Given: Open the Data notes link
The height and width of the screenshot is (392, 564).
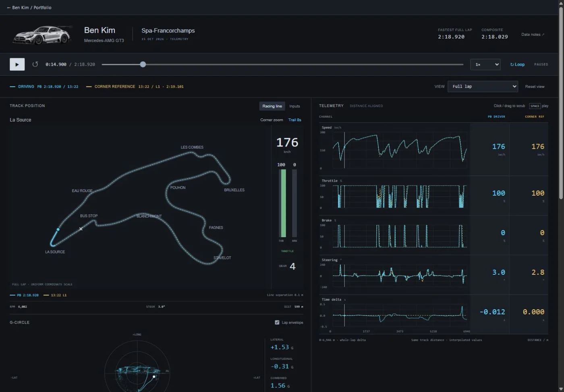Looking at the screenshot, I should [x=533, y=35].
